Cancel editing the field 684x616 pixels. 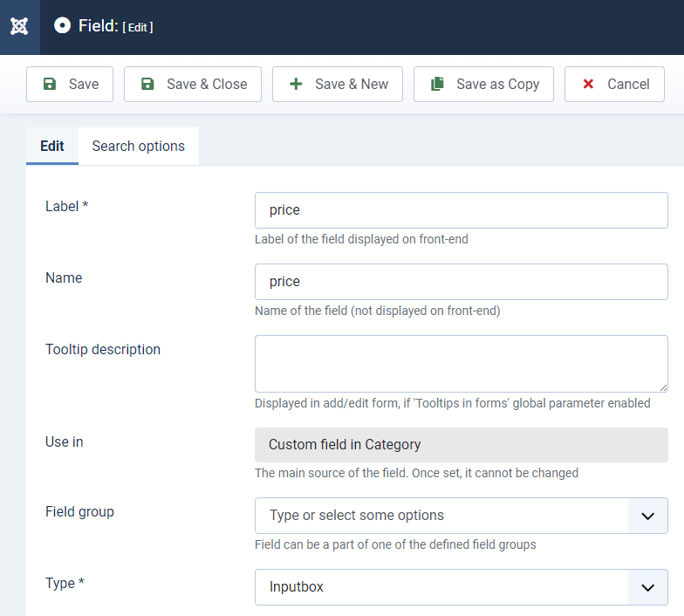[x=614, y=84]
